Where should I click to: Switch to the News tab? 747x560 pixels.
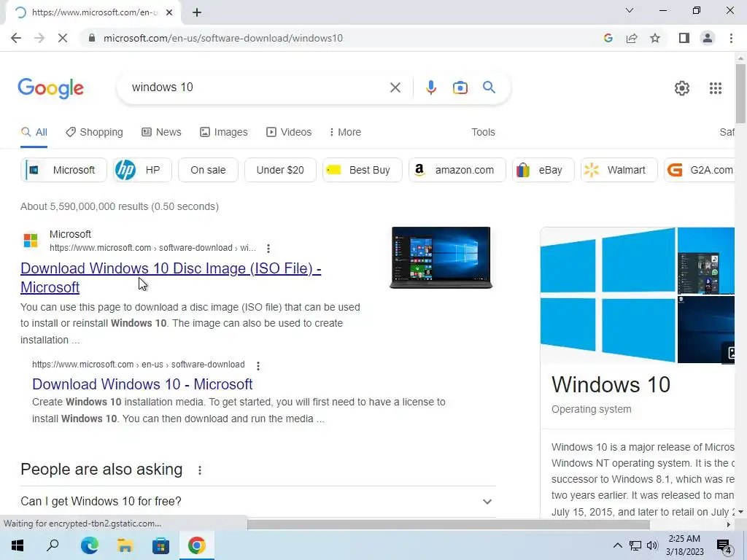coord(161,132)
